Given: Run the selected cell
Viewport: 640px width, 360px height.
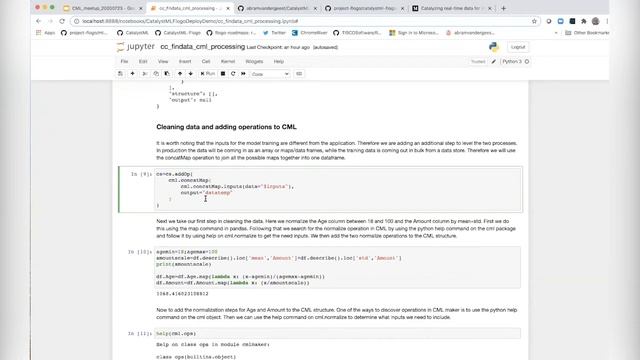Looking at the screenshot, I should 208,74.
